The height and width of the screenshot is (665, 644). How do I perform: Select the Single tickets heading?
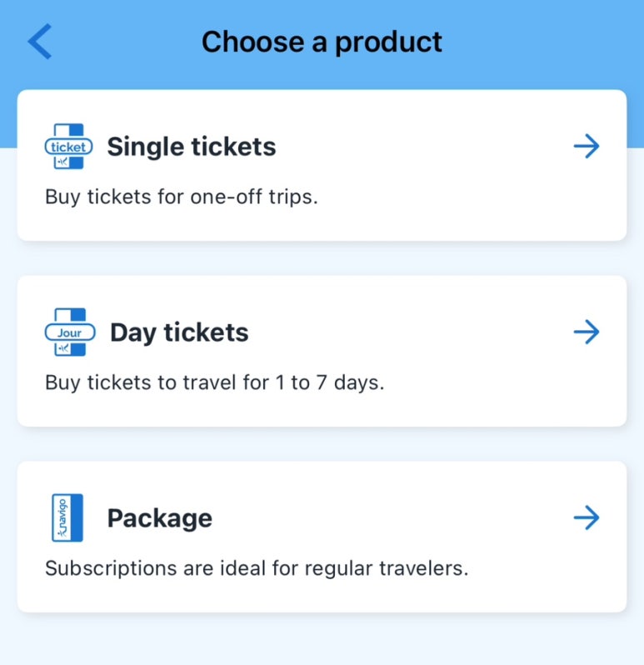(x=192, y=147)
